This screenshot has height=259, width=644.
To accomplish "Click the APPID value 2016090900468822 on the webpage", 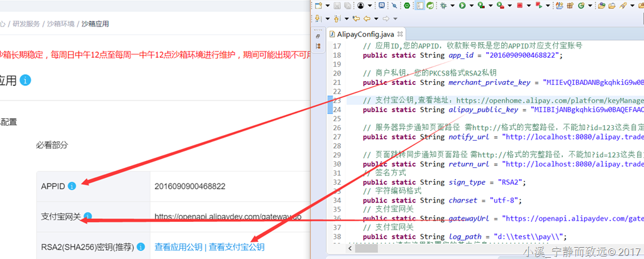I will tap(190, 186).
